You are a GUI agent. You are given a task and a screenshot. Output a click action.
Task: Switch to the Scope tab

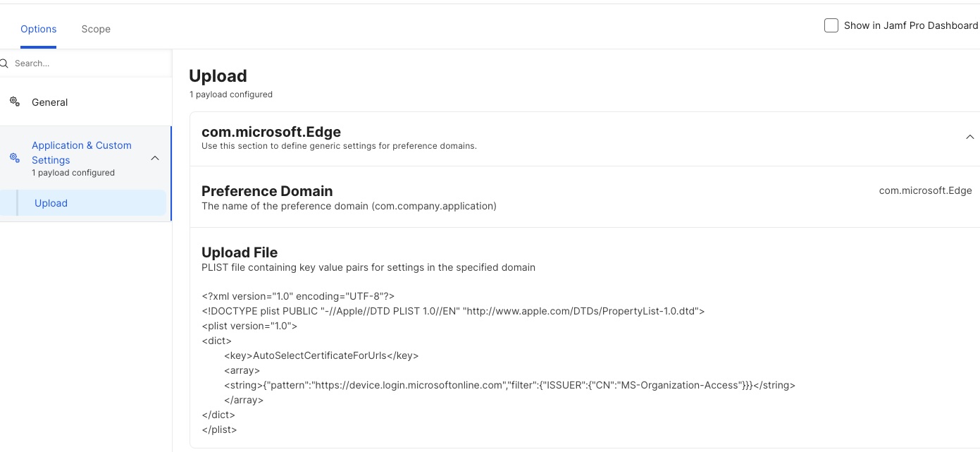tap(96, 29)
